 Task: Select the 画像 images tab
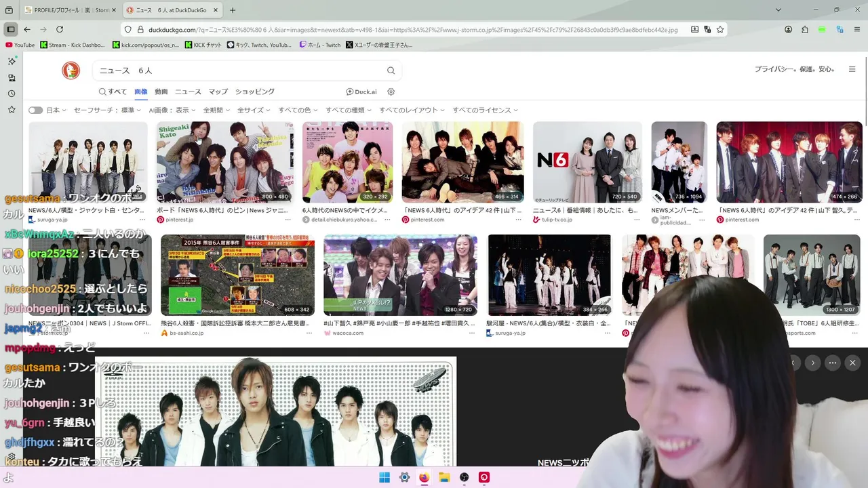140,91
